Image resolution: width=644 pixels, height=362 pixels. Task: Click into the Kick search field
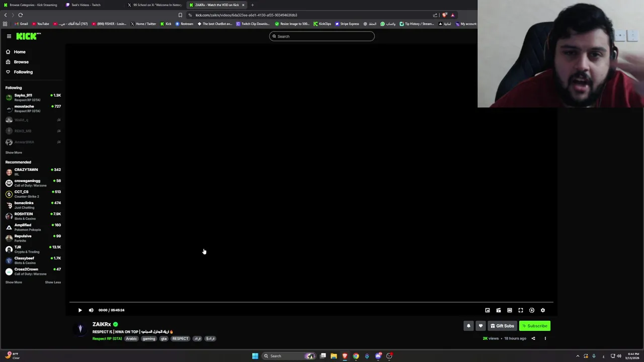322,36
